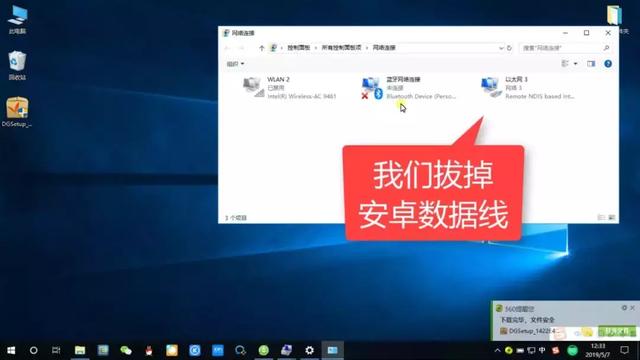This screenshot has height=360, width=640.
Task: Open the view options dropdown arrow
Action: click(x=576, y=64)
